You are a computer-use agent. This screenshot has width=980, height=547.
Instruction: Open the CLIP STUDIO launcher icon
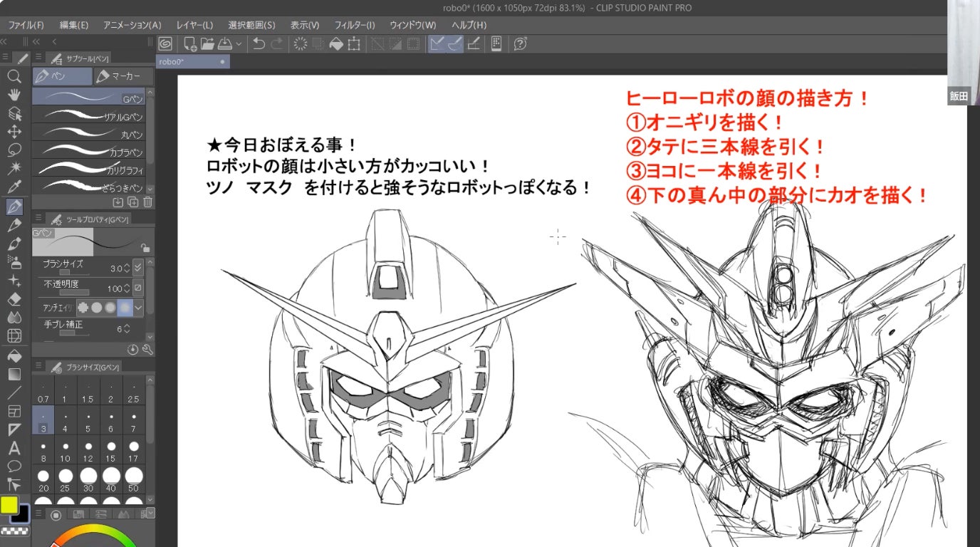pyautogui.click(x=165, y=44)
